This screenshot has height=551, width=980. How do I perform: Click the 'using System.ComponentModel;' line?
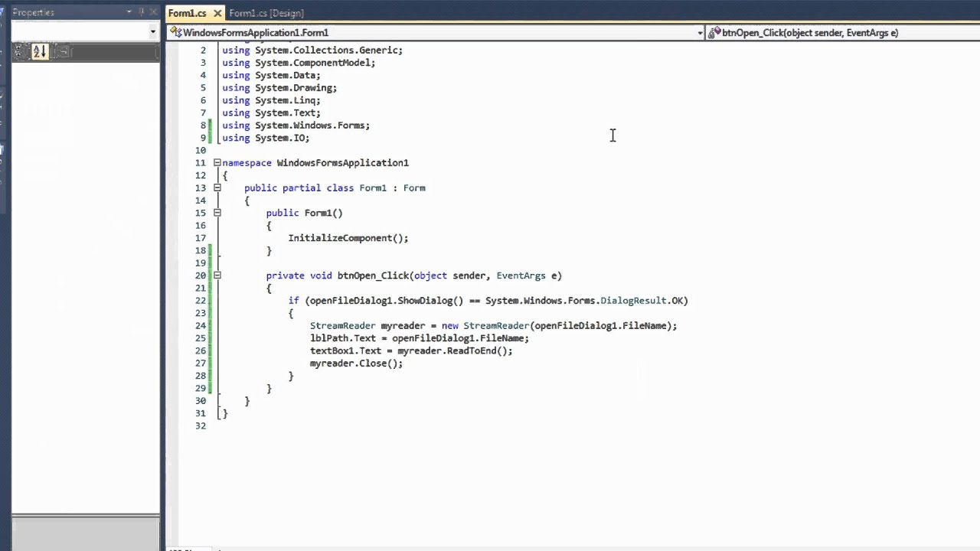click(x=299, y=63)
